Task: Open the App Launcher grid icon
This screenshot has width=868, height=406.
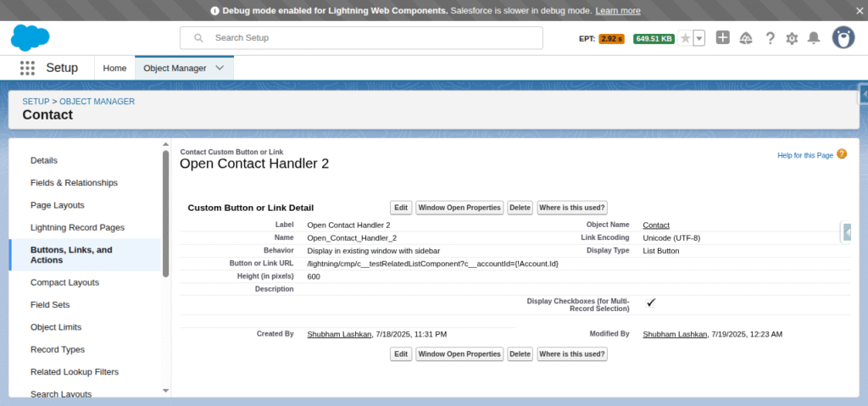Action: [x=27, y=68]
